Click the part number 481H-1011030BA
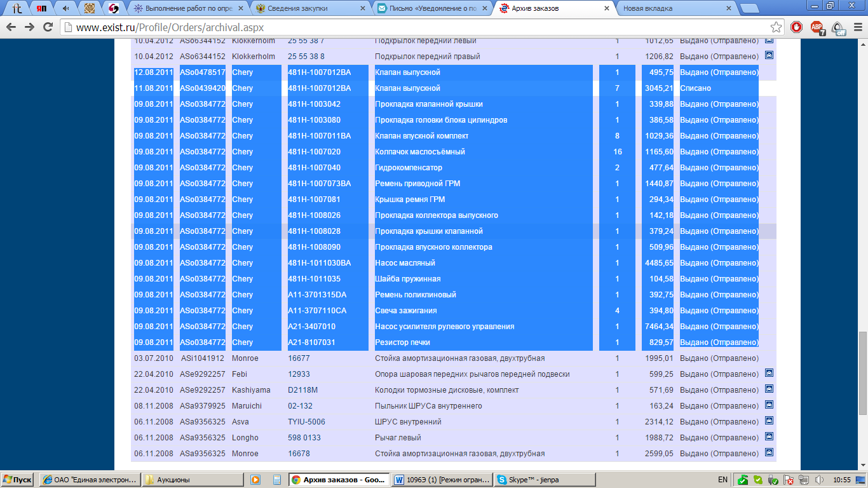Image resolution: width=868 pixels, height=488 pixels. click(319, 262)
